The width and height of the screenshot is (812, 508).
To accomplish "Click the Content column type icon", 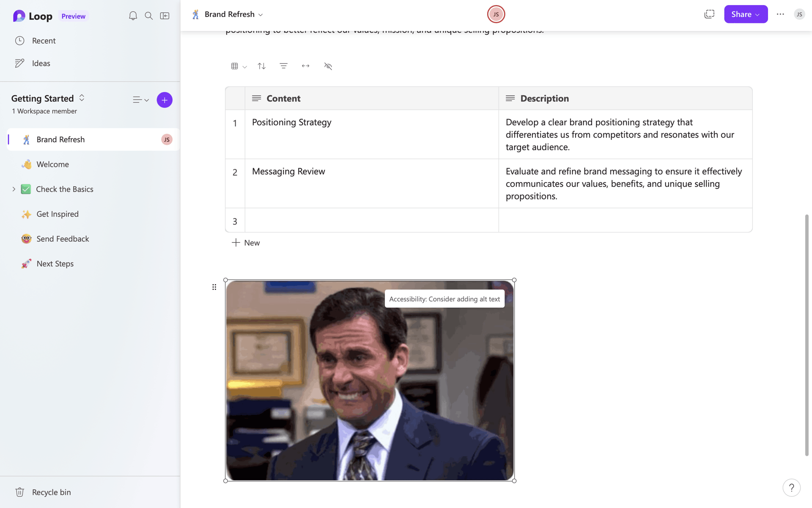I will pyautogui.click(x=256, y=98).
